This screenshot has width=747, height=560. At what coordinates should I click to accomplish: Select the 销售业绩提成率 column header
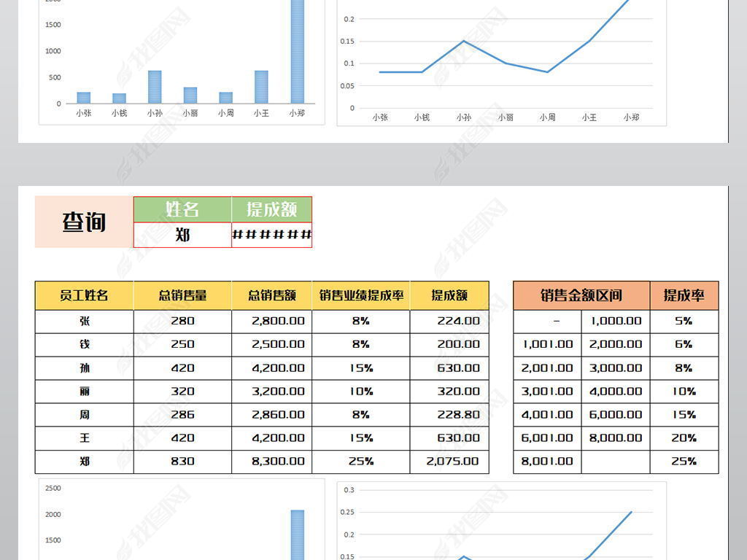(361, 295)
